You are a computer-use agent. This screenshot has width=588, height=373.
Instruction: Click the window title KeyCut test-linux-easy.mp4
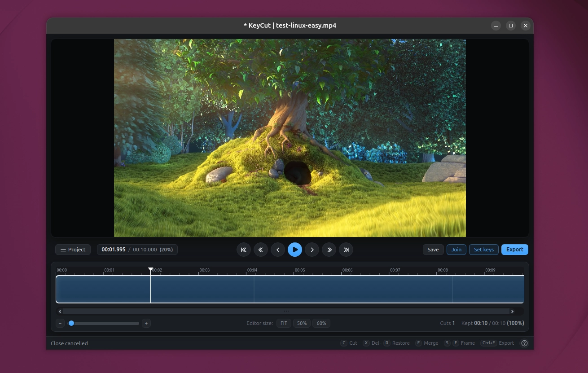pos(290,26)
